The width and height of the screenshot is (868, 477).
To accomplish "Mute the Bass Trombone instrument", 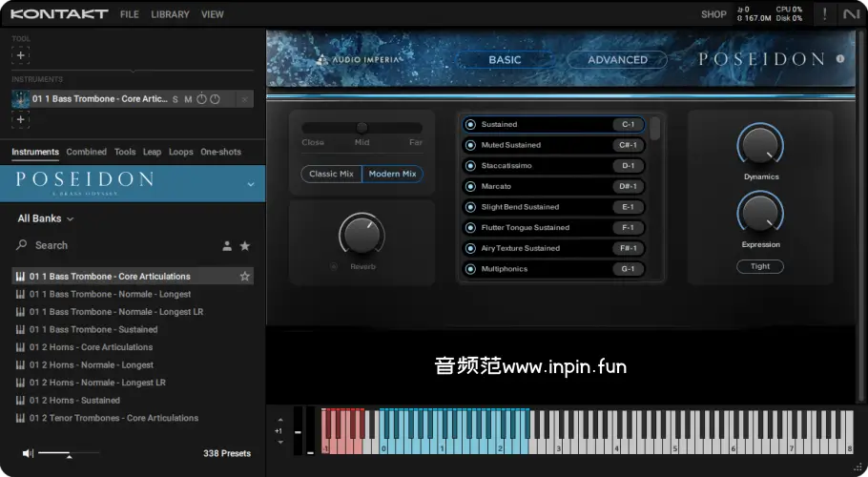I will (x=188, y=99).
